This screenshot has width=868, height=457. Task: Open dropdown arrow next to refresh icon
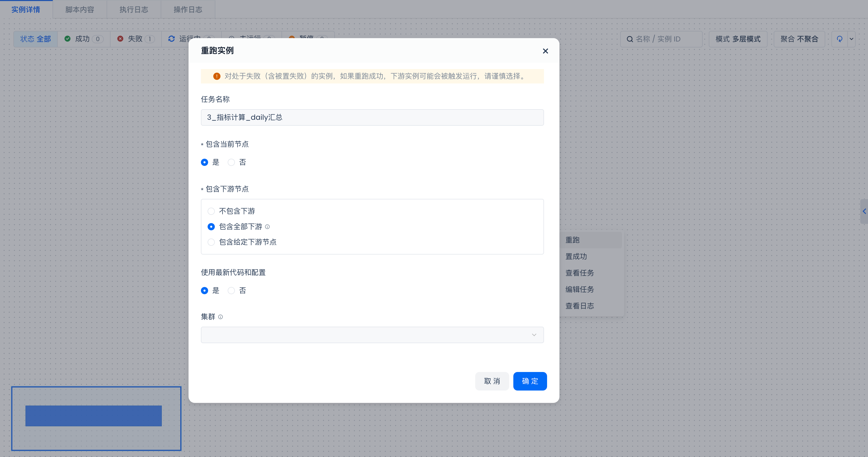coord(852,39)
